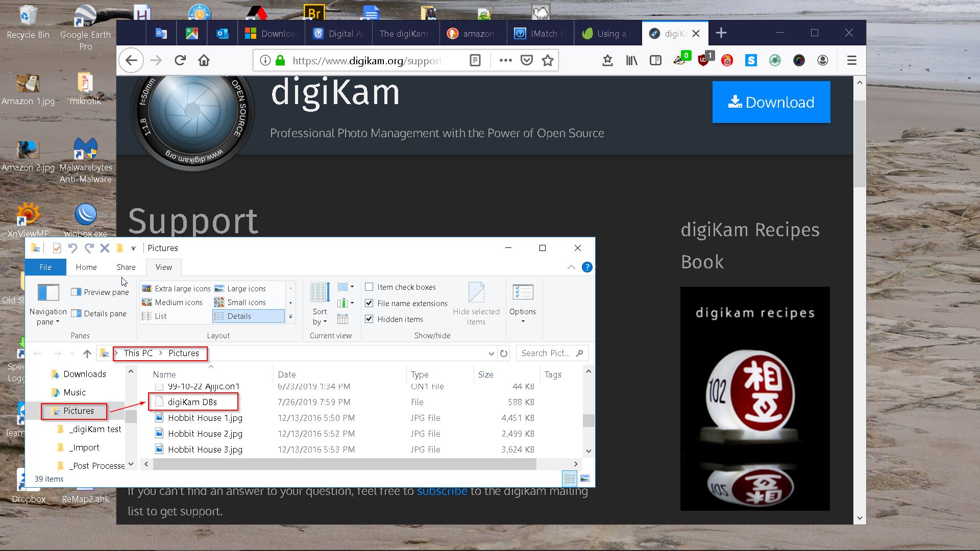Click the Firefox reload page icon

(x=180, y=61)
